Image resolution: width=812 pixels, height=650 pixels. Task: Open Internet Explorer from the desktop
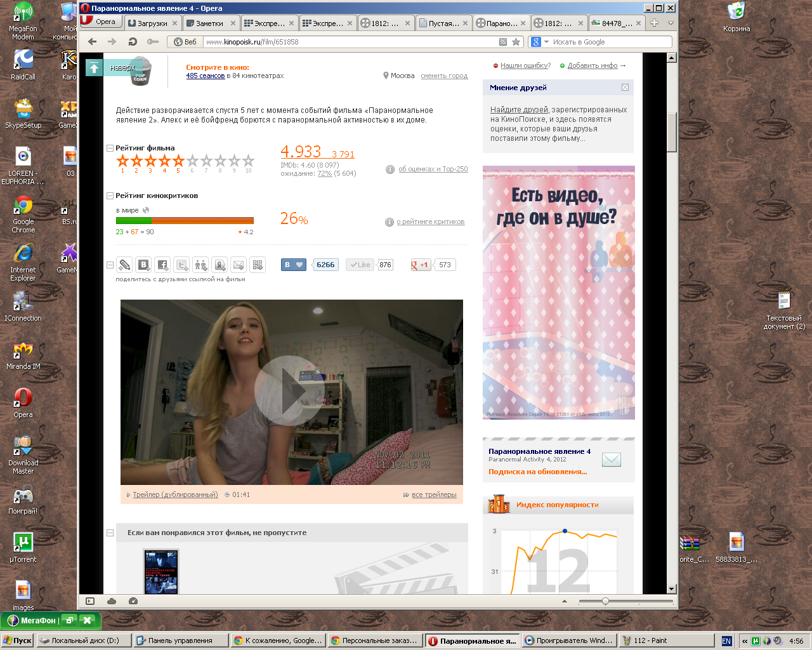click(x=23, y=263)
